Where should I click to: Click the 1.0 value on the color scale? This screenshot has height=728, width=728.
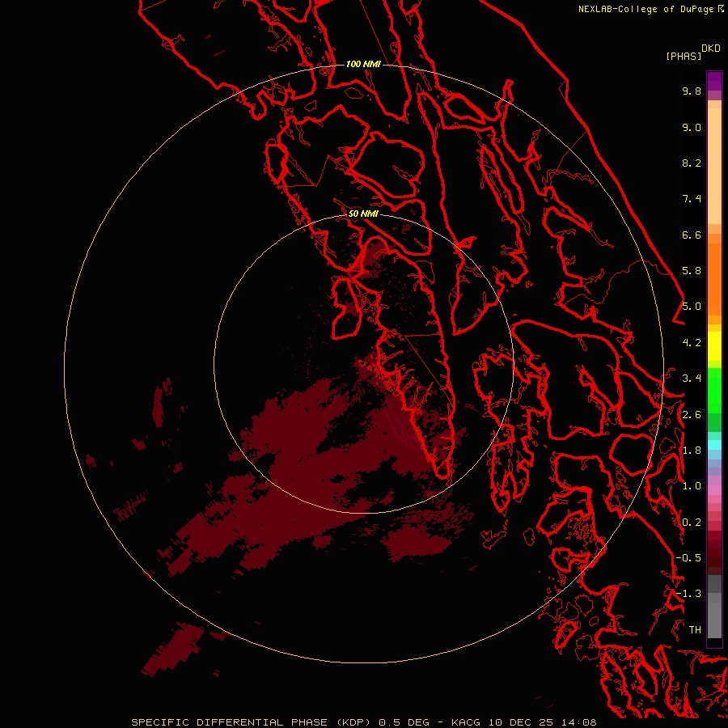click(692, 486)
